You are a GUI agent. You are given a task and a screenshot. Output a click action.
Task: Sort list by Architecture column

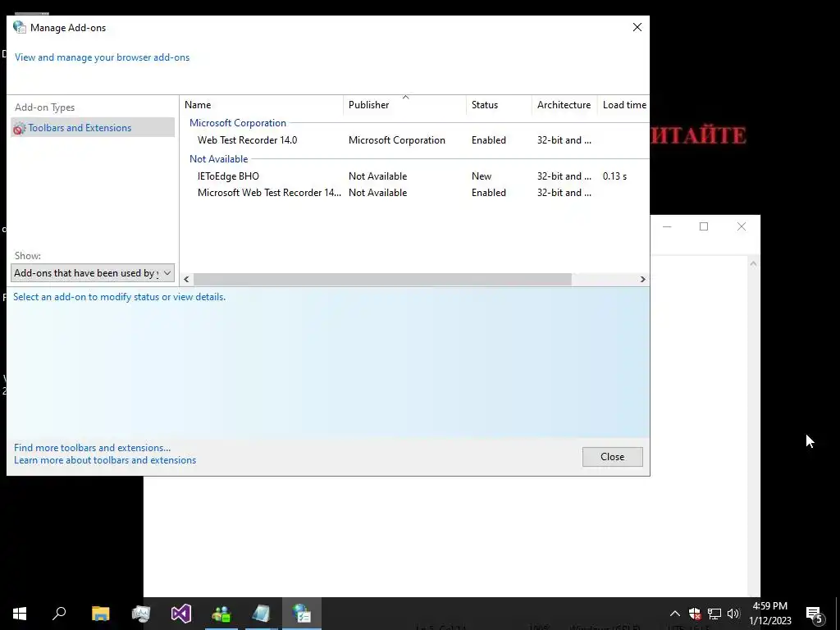coord(564,105)
